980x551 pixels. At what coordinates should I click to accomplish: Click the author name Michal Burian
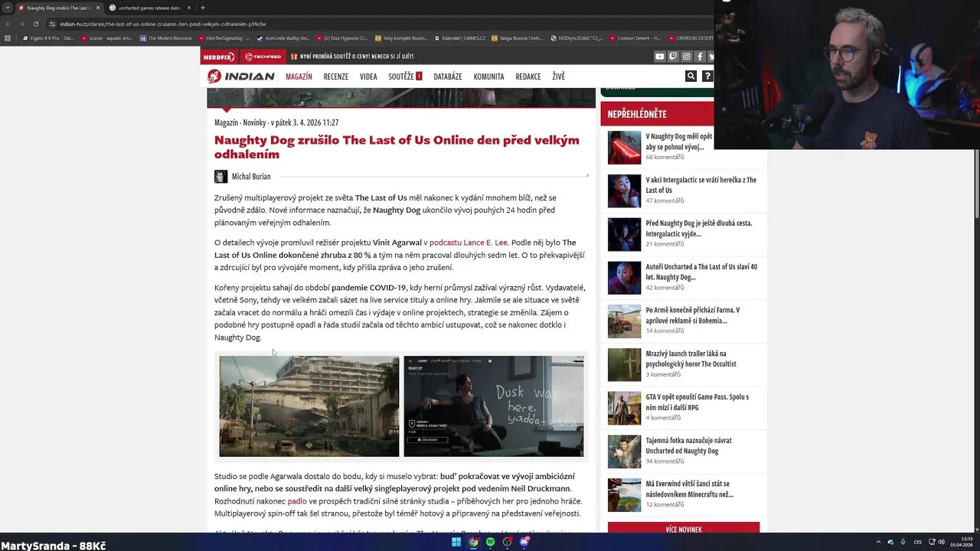[x=251, y=177]
